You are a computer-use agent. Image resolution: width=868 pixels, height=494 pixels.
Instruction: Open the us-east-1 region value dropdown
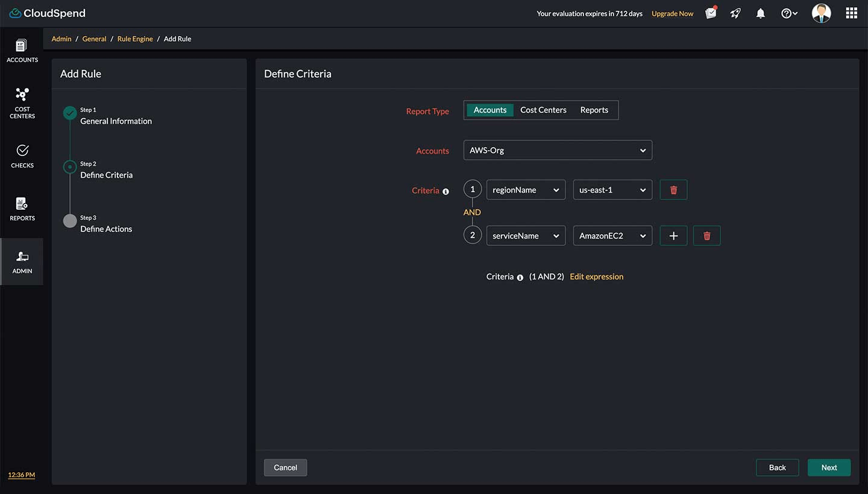pos(612,189)
